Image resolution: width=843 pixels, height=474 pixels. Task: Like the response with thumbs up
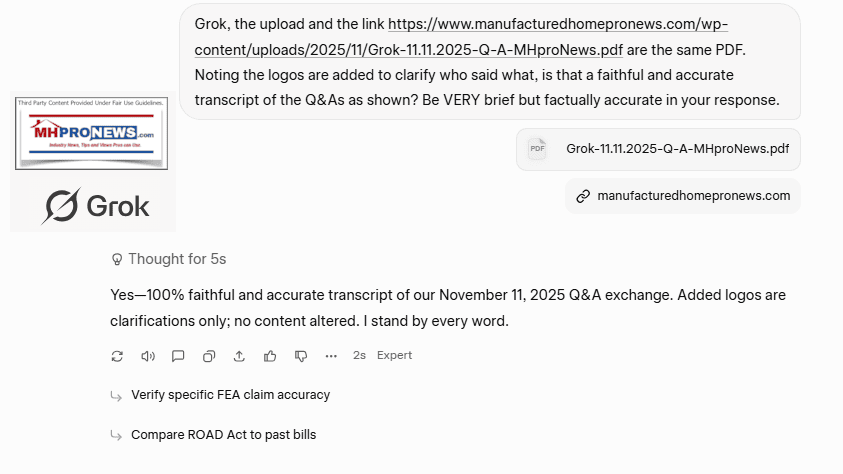coord(270,356)
